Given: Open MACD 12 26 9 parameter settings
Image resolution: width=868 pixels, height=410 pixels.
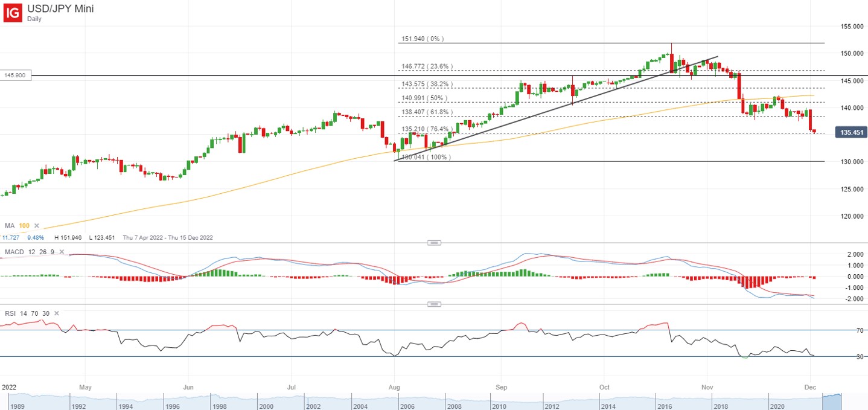Looking at the screenshot, I should [40, 251].
